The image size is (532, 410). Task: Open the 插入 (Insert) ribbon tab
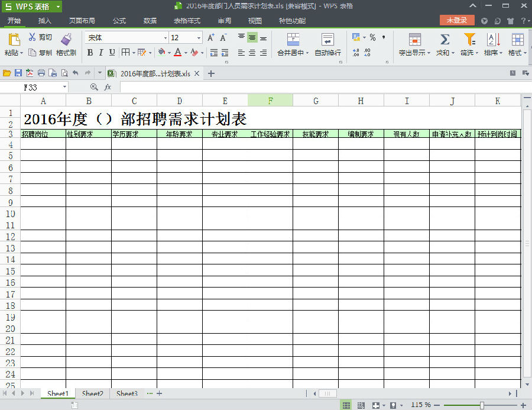coord(44,21)
